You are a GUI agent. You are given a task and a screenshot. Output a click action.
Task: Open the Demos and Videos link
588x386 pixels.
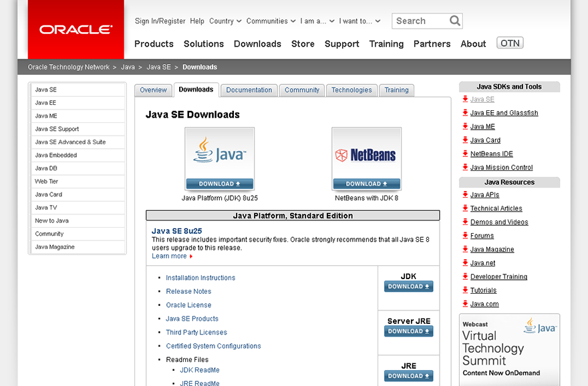499,222
